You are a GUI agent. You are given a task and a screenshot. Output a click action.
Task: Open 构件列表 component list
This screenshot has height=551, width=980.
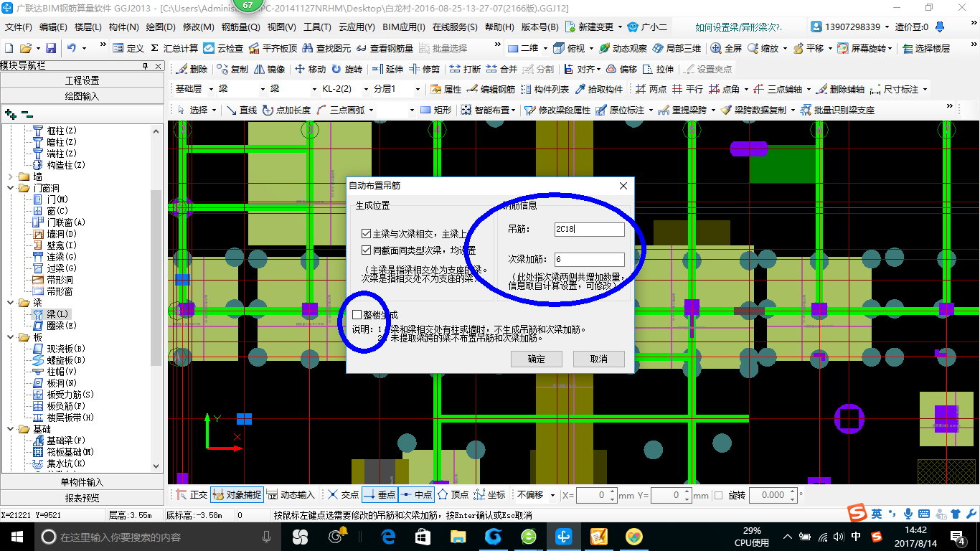[545, 90]
